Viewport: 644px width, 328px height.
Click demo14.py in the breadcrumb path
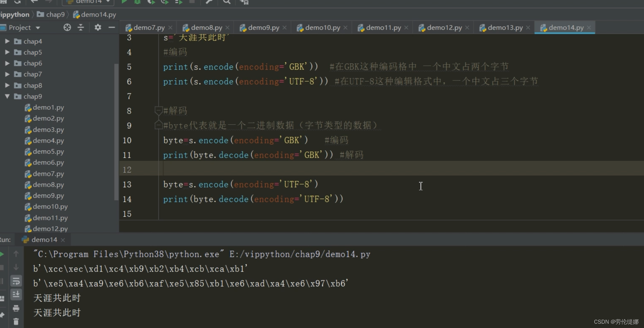pyautogui.click(x=95, y=14)
